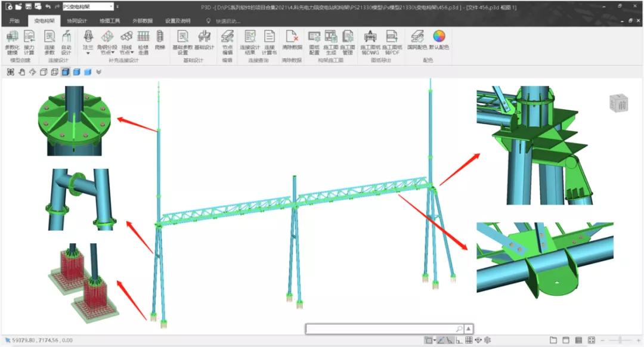Open 接力计算 relay calculation tool

tap(29, 41)
